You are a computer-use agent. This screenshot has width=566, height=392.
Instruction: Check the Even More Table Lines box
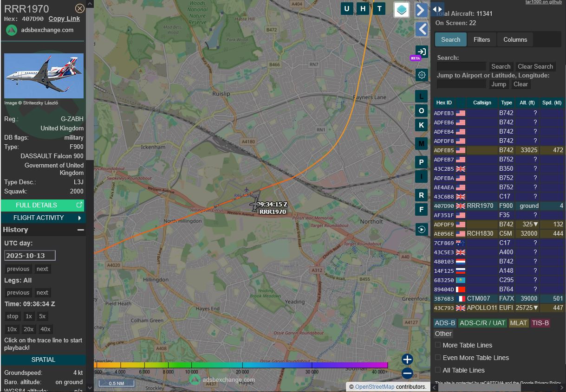click(x=438, y=358)
